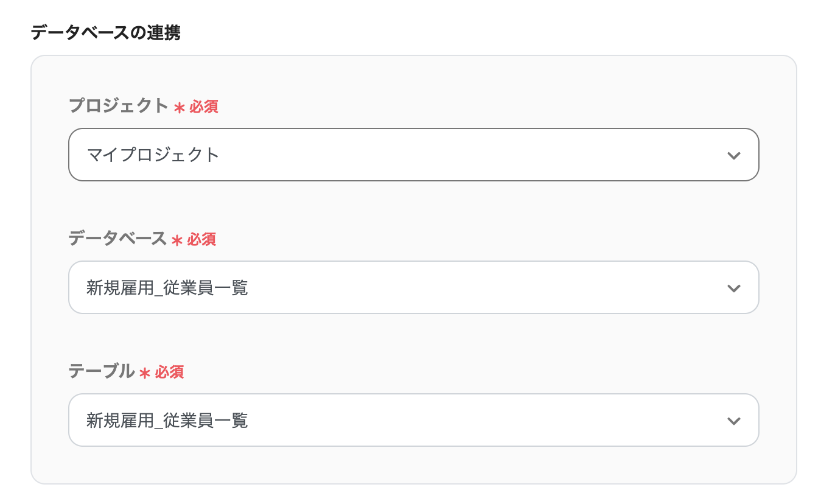
Task: Click the red asterisk beside データベース label
Action: pos(177,240)
